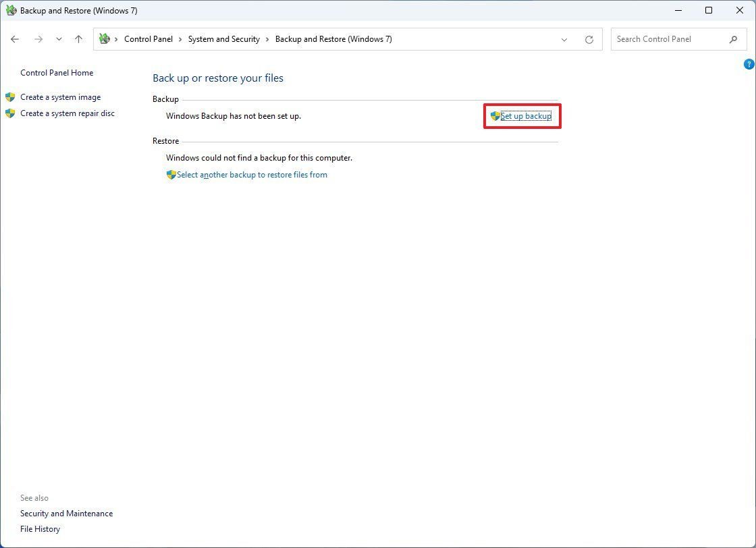Expand the recent locations chevron beside Forward
756x548 pixels.
pyautogui.click(x=59, y=39)
